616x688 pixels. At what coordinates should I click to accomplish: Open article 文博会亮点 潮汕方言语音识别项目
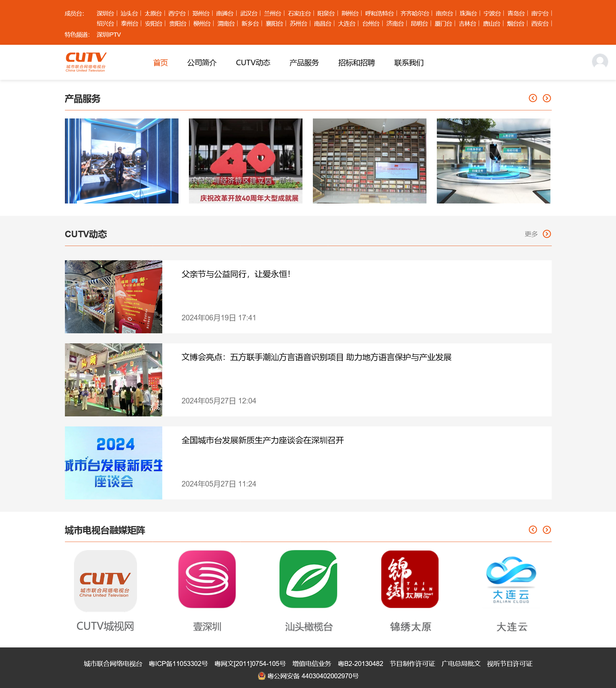coord(316,357)
